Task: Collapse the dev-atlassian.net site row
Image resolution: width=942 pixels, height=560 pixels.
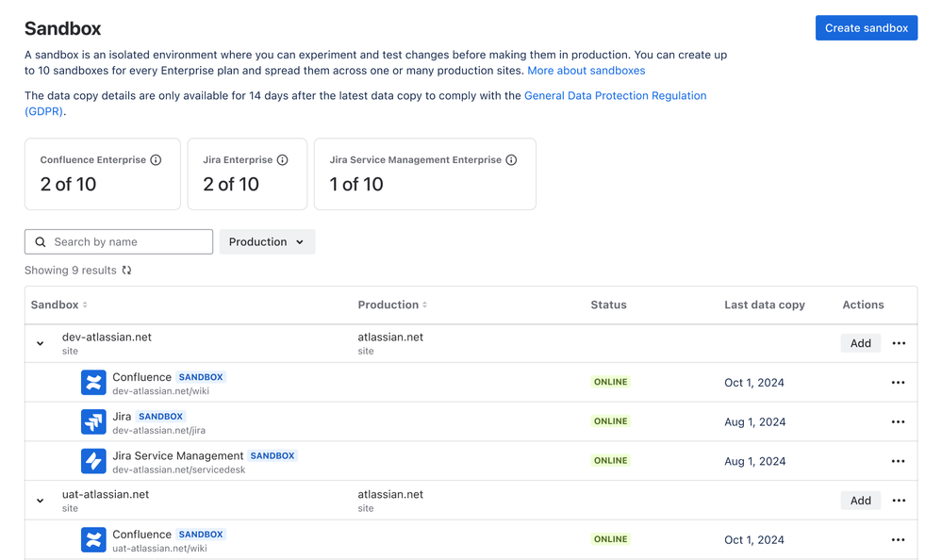Action: coord(41,344)
